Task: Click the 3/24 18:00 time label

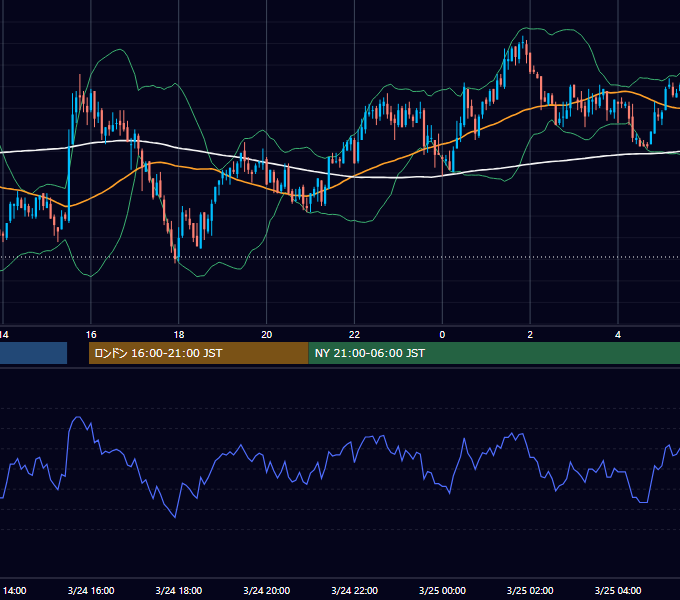Action: click(x=179, y=590)
